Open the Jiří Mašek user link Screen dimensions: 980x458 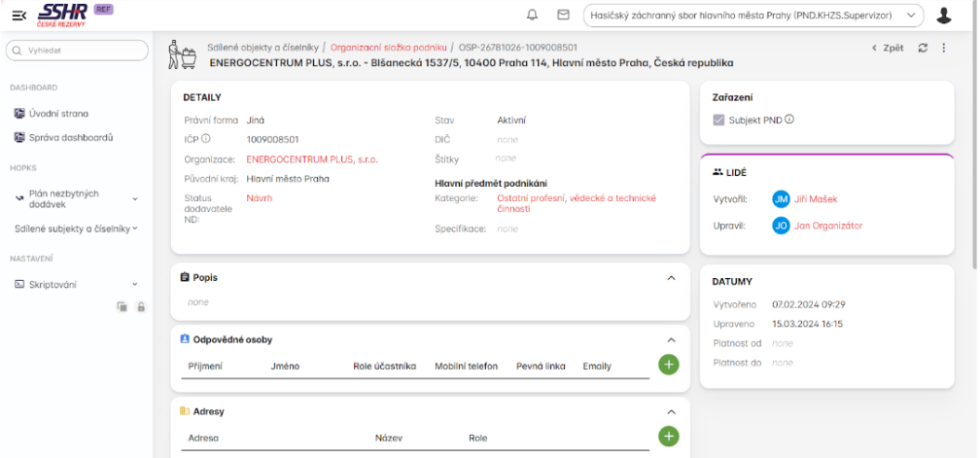[817, 199]
